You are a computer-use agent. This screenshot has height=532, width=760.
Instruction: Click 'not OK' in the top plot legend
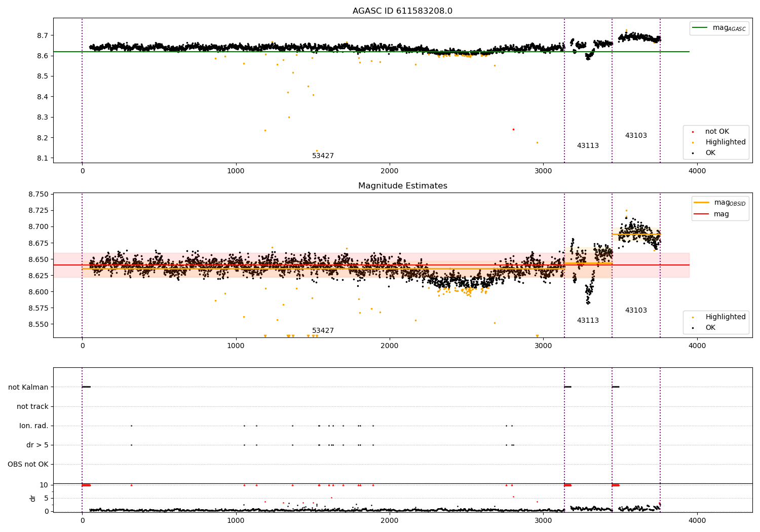coord(717,132)
